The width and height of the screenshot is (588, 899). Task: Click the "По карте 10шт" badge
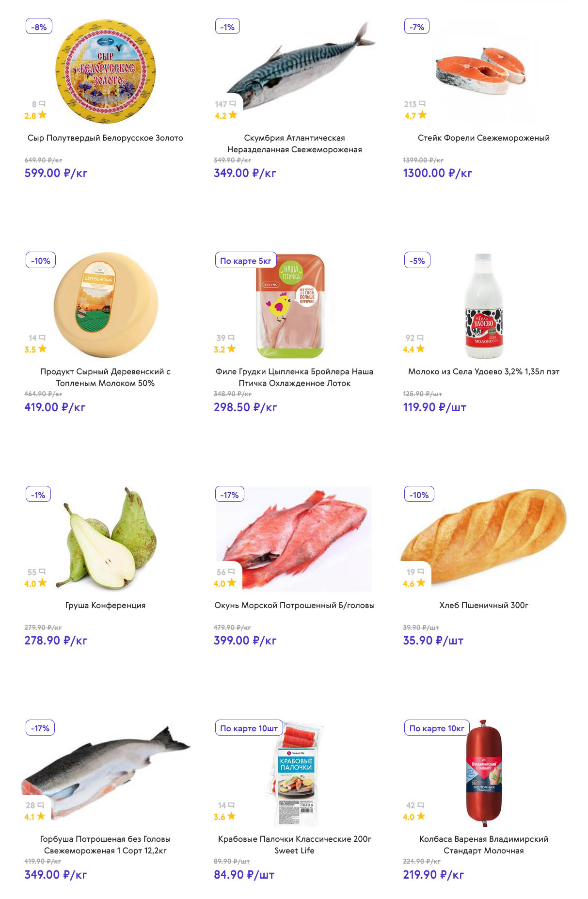tap(249, 728)
